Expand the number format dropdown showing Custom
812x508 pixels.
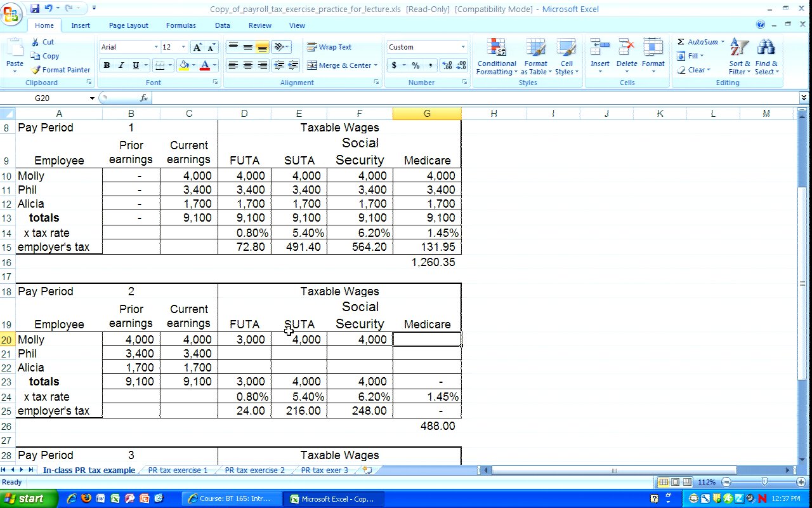point(463,47)
